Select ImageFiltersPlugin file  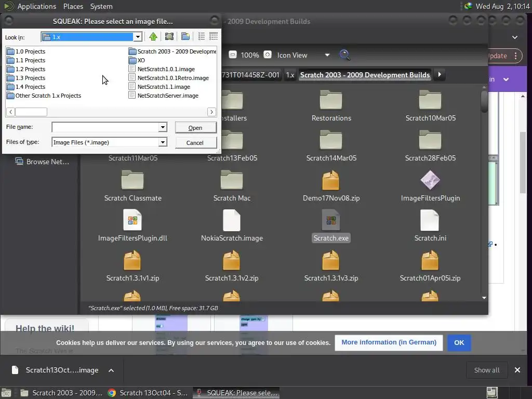pyautogui.click(x=430, y=187)
